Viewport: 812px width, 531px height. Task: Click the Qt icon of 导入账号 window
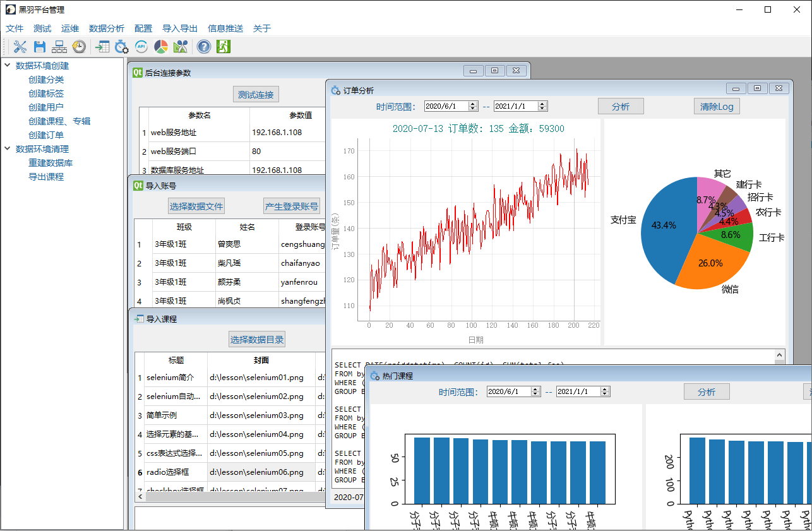coord(137,186)
